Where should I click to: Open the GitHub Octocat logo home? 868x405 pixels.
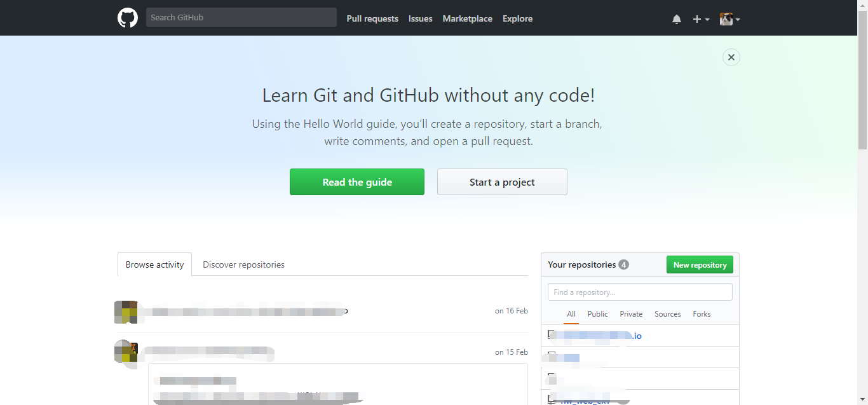(128, 18)
